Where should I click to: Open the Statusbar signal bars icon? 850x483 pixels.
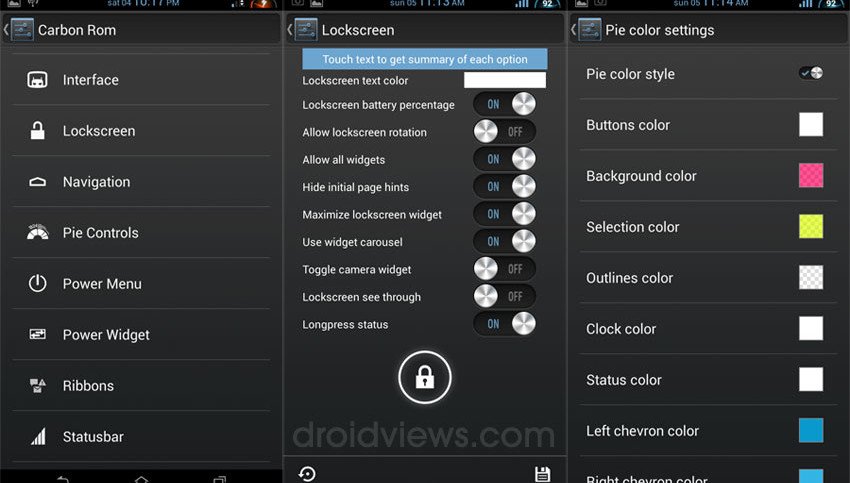pos(38,436)
